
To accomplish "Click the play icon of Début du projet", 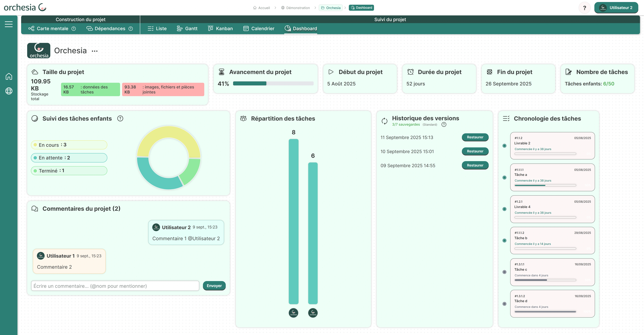I will coord(331,72).
